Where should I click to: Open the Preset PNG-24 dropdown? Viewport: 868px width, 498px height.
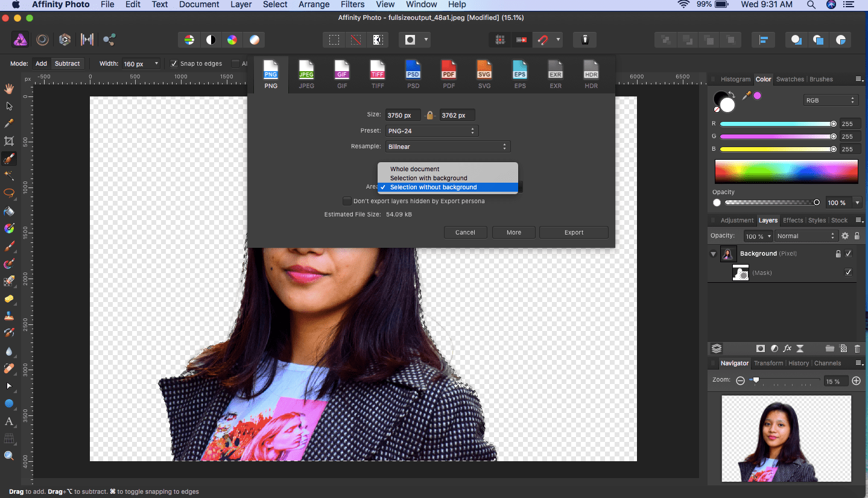pyautogui.click(x=431, y=131)
